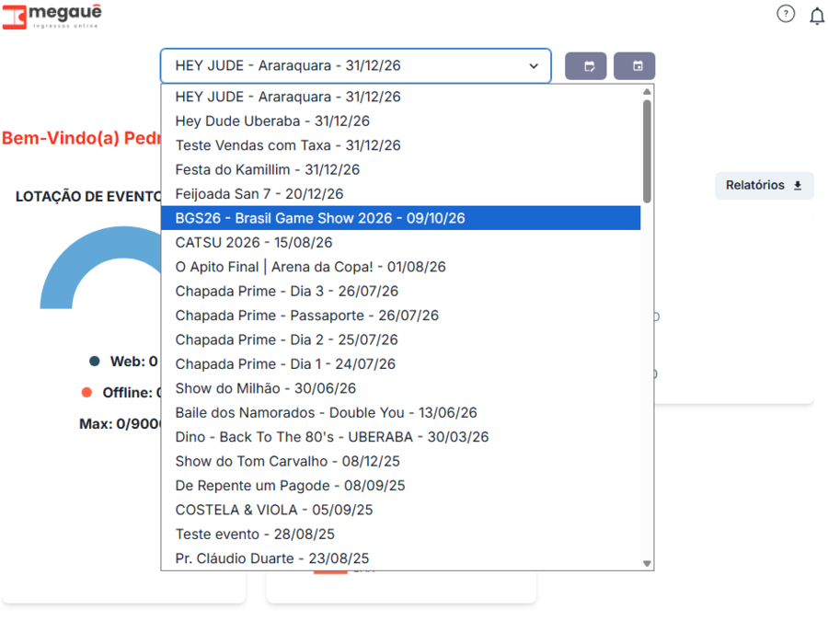Click the calendar edit icon button
This screenshot has height=644, width=828.
(586, 66)
